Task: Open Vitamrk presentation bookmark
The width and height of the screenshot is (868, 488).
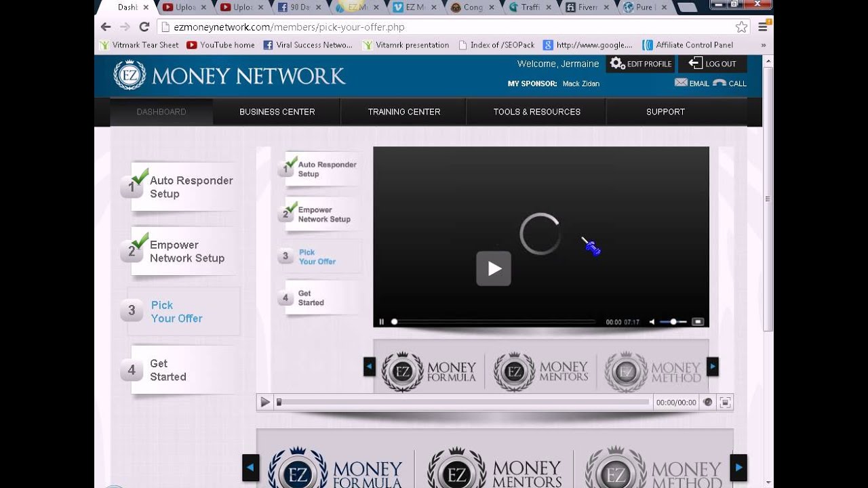Action: (406, 45)
